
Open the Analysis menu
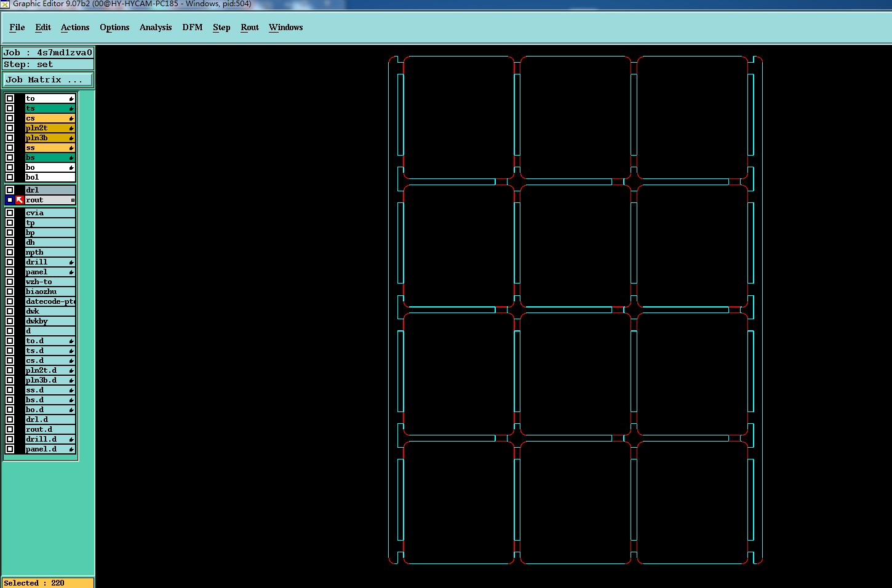156,27
